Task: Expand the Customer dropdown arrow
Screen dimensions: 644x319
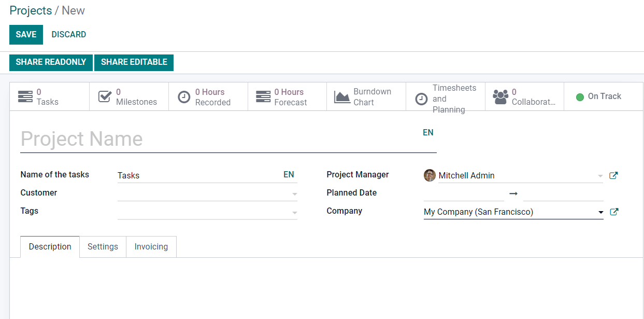Action: click(x=294, y=195)
